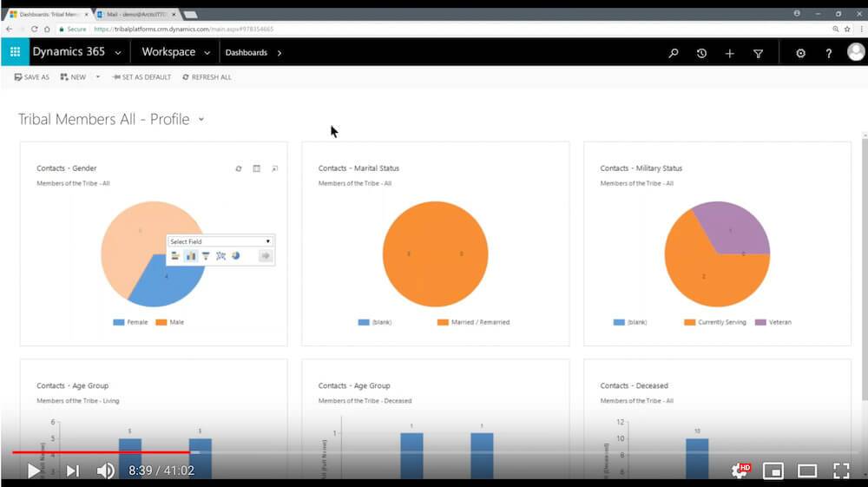Click the browser back arrow
Screen dimensions: 868x487
coord(10,29)
